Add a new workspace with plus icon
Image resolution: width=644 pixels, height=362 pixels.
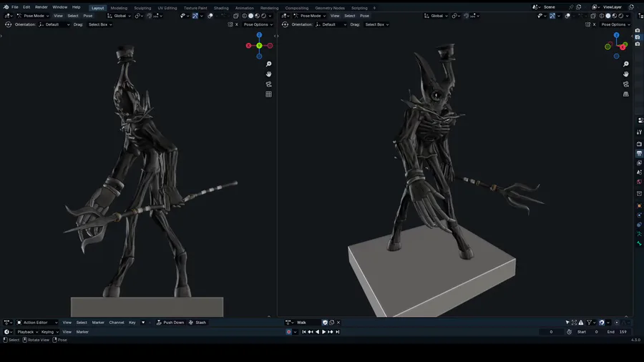coord(374,8)
